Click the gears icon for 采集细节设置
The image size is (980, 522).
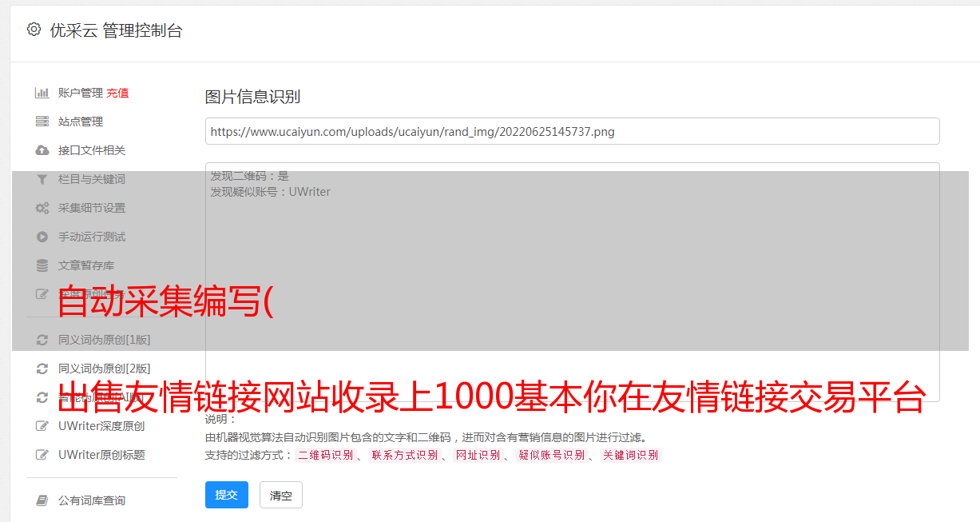click(x=42, y=208)
